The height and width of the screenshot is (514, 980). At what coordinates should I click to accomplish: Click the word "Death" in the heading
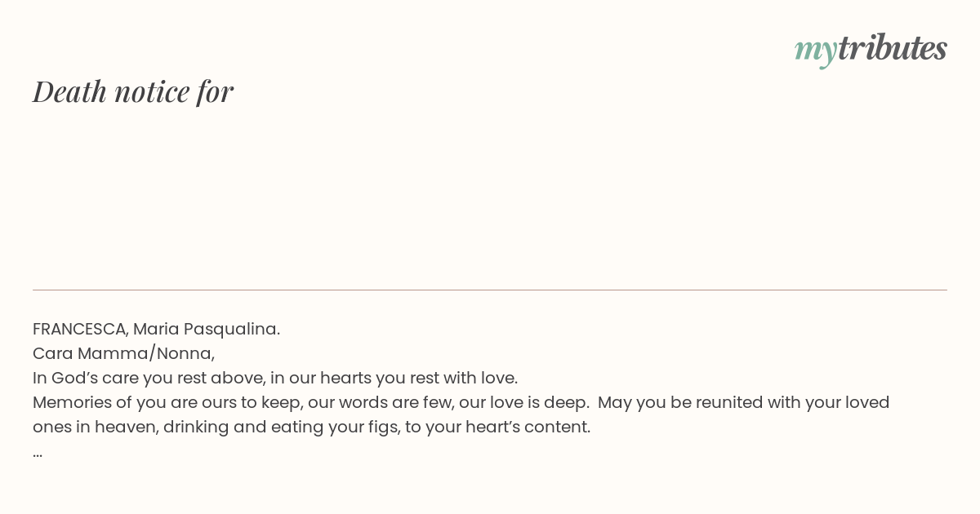69,91
